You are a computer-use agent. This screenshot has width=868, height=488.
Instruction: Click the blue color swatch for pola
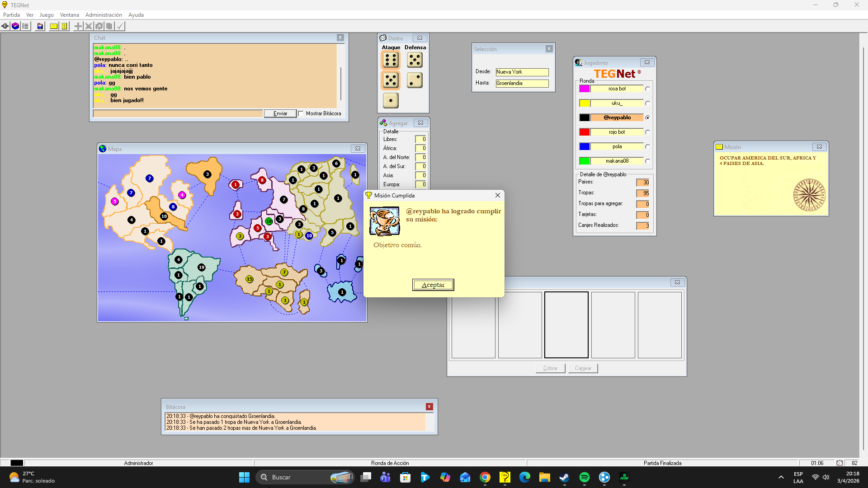(x=585, y=146)
